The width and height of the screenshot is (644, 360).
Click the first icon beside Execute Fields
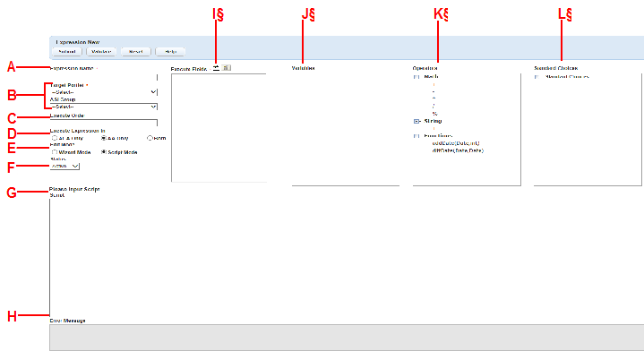[216, 68]
